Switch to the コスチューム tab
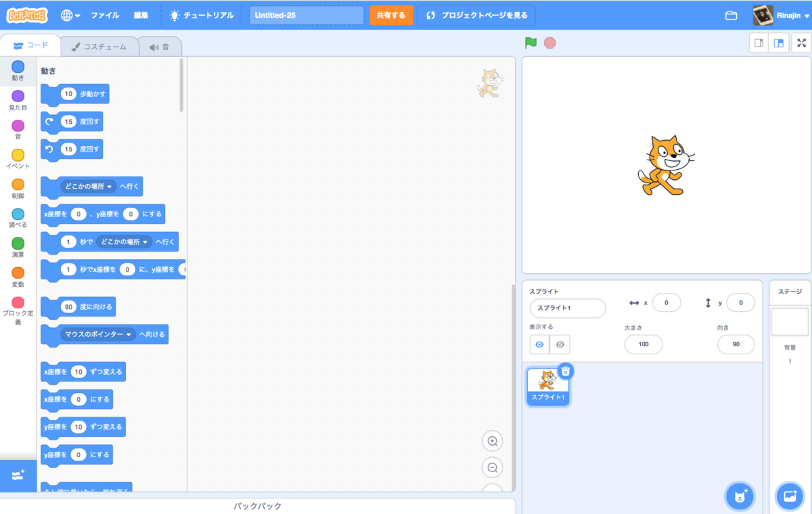The height and width of the screenshot is (514, 812). [99, 47]
